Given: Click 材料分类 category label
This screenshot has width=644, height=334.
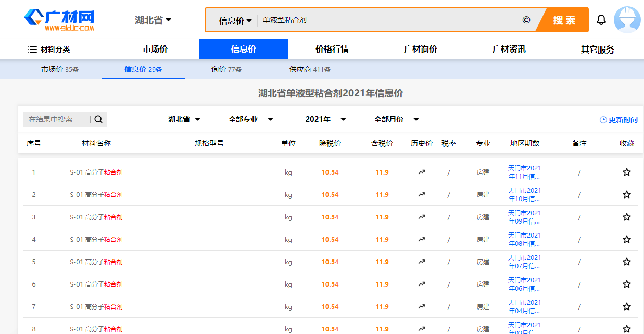Looking at the screenshot, I should tap(55, 50).
